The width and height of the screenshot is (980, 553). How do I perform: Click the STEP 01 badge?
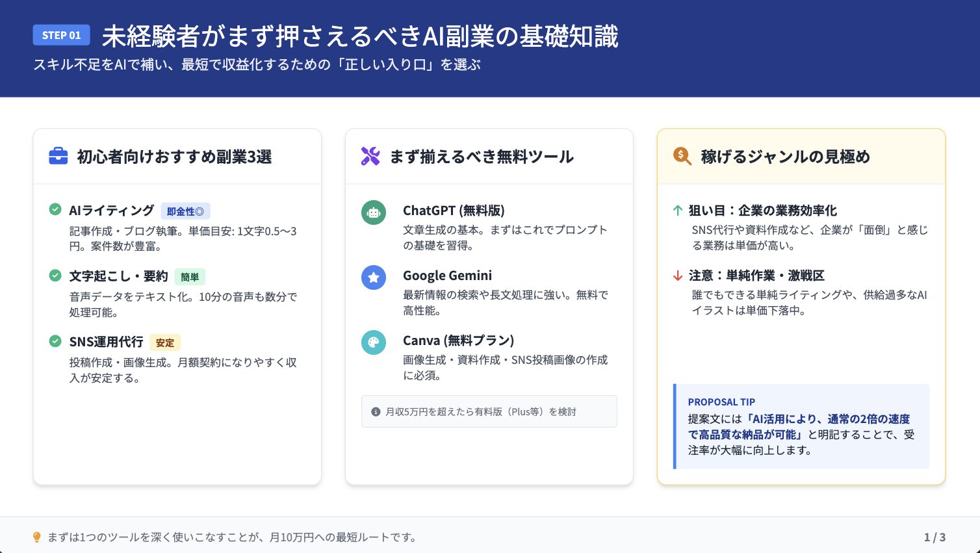pos(62,35)
